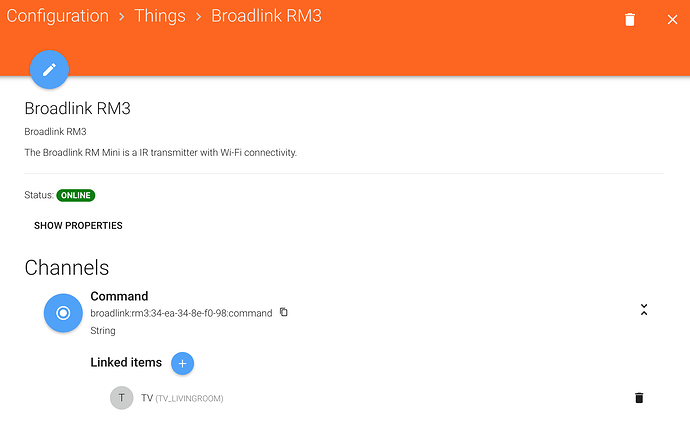This screenshot has height=424, width=690.
Task: Add a linked item with the plus button
Action: click(182, 363)
